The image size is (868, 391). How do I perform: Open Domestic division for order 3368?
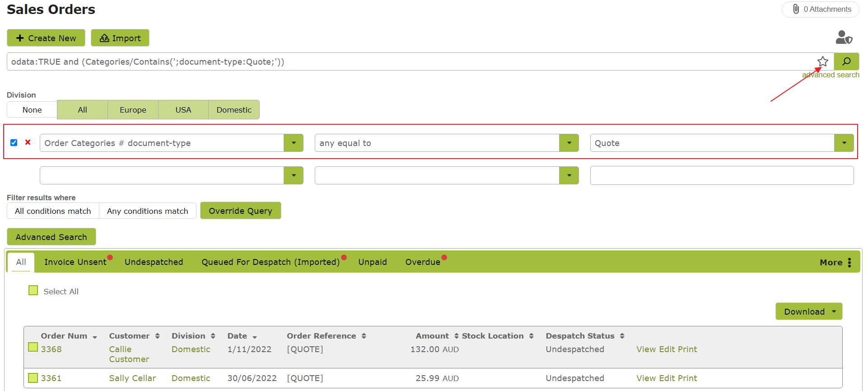pos(191,349)
